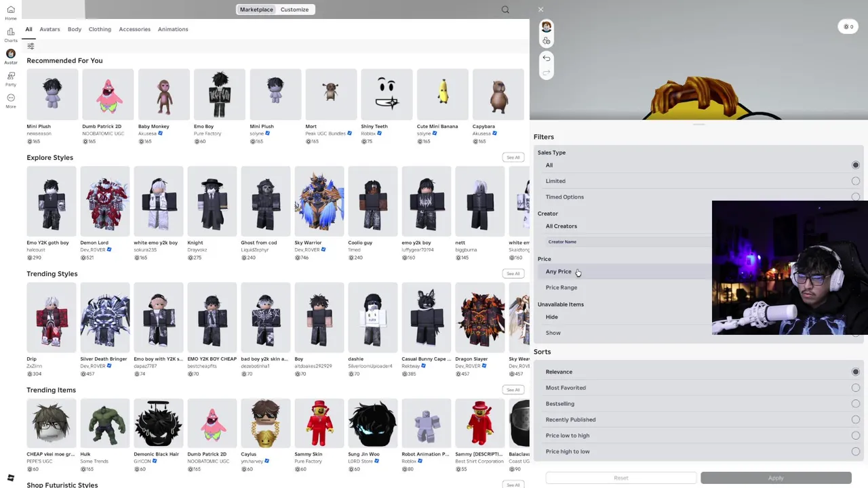Click the Apply filters button
868x488 pixels.
(776, 478)
